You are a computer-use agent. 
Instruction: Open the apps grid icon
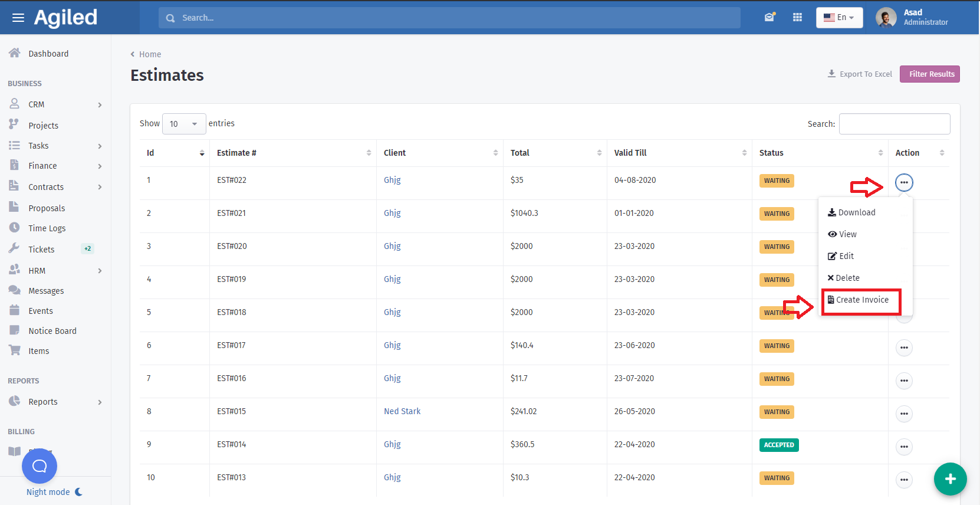pos(797,17)
